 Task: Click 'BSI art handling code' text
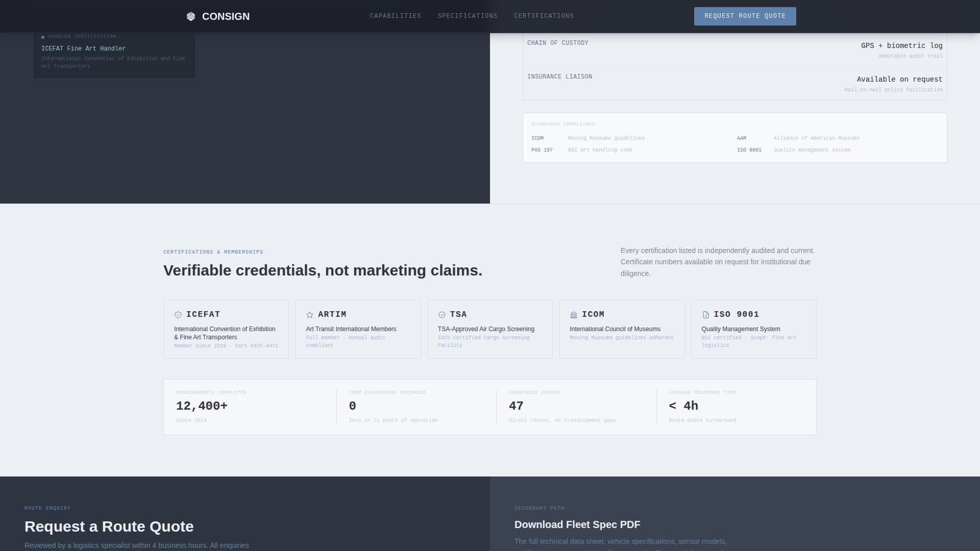tap(600, 150)
